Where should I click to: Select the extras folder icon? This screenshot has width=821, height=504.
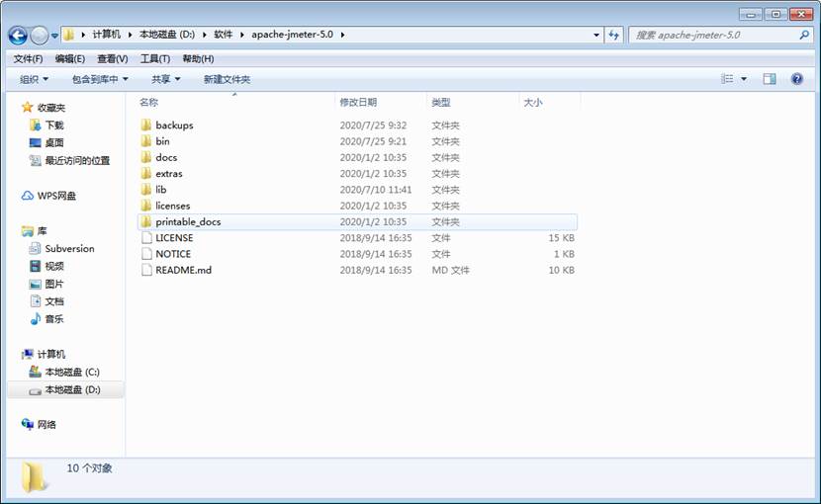pyautogui.click(x=146, y=173)
